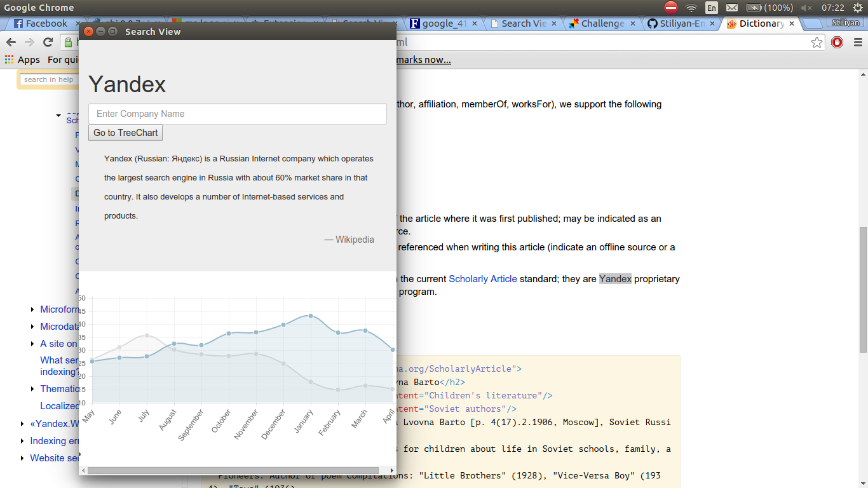Open the Apps shortcut in bookmarks bar
868x488 pixels.
click(22, 60)
